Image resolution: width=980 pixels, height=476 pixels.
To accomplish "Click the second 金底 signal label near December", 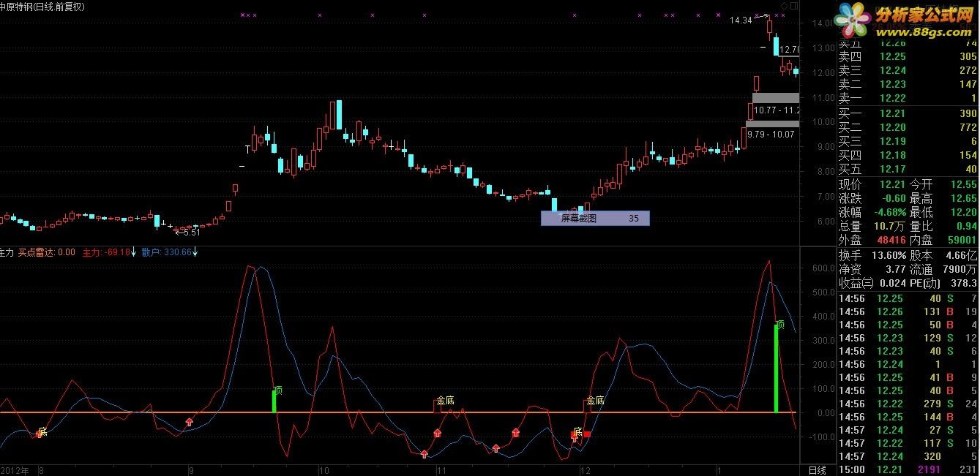I will point(595,401).
